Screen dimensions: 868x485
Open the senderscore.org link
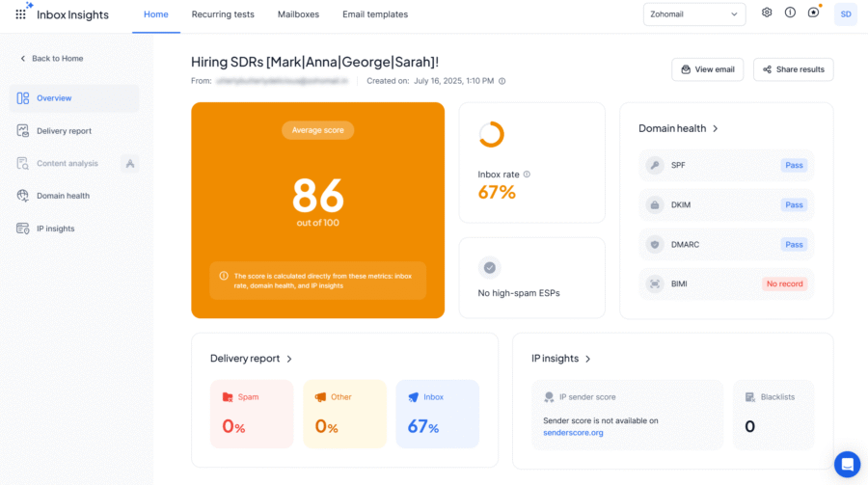tap(573, 433)
